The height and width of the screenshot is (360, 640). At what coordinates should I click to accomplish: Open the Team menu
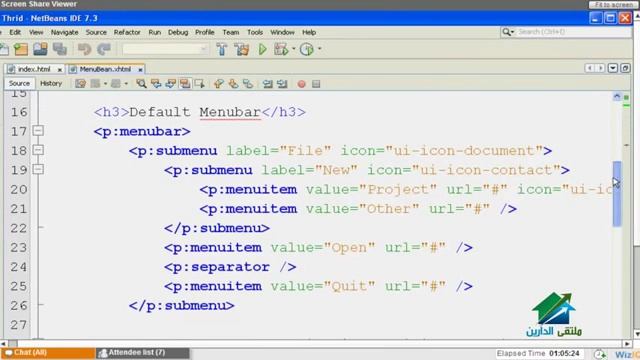[231, 32]
